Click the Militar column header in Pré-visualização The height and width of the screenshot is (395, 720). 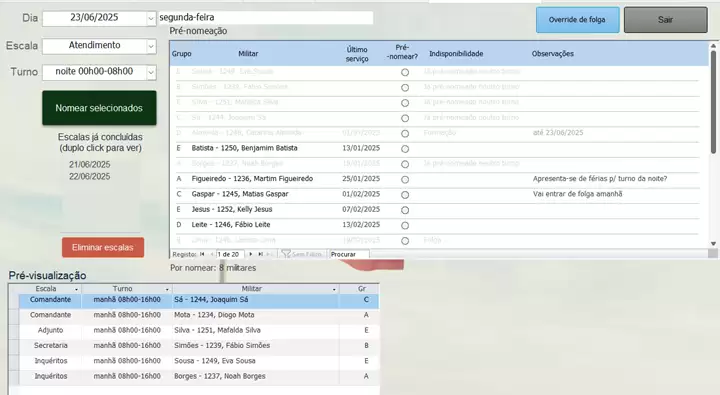252,288
